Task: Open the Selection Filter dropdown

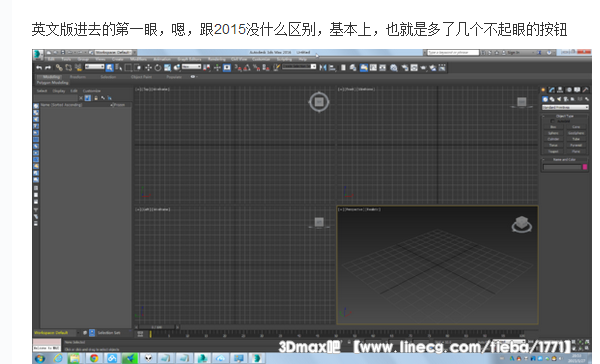Action: pos(95,67)
